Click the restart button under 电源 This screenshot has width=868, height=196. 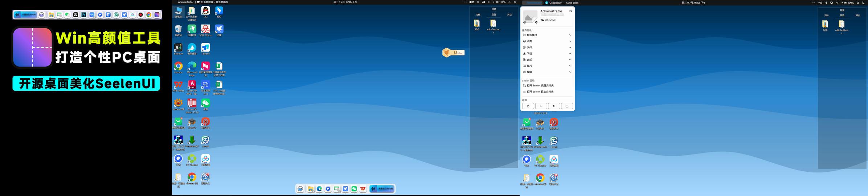coord(554,106)
